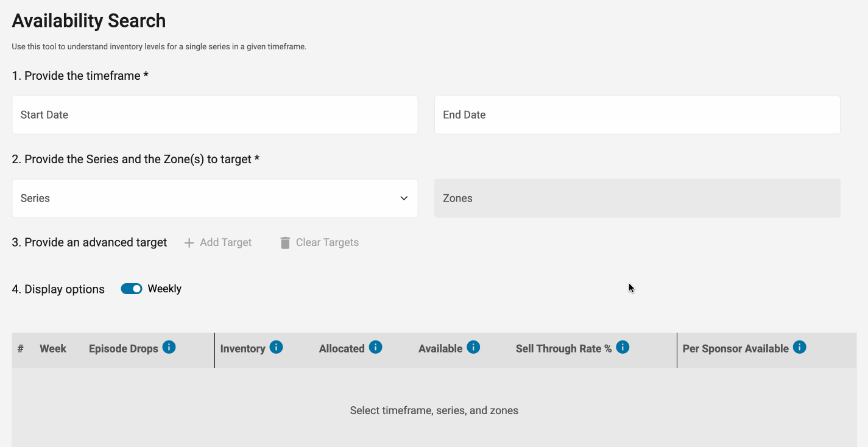868x447 pixels.
Task: Click the End Date field
Action: (x=637, y=114)
